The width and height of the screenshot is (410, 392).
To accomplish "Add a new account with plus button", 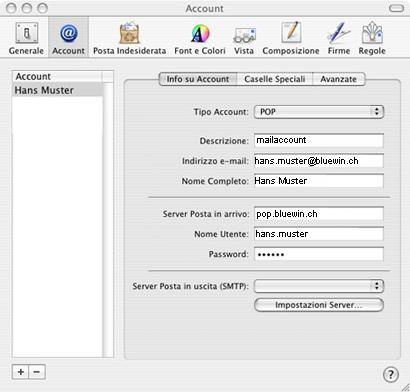I will point(21,372).
